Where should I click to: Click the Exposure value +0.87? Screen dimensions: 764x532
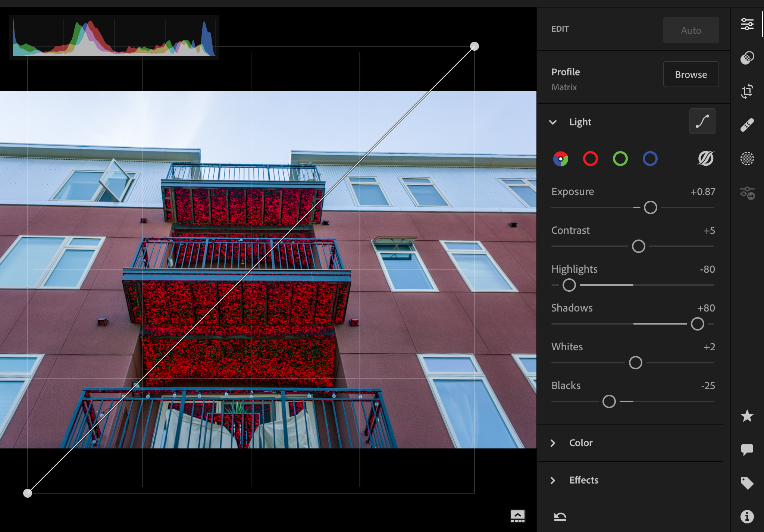pyautogui.click(x=702, y=191)
